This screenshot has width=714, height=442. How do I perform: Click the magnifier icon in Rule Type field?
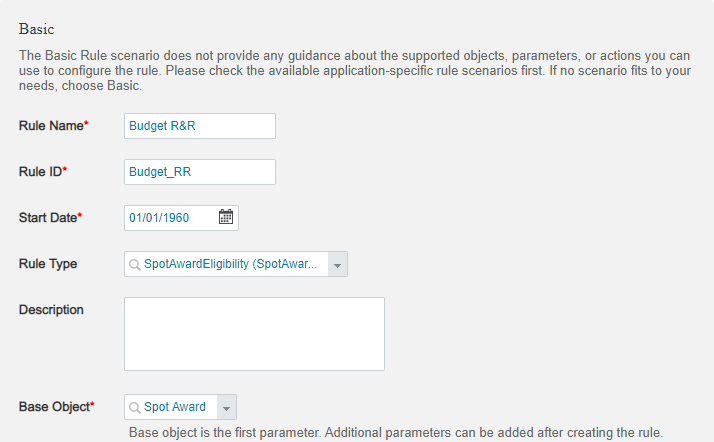(134, 264)
